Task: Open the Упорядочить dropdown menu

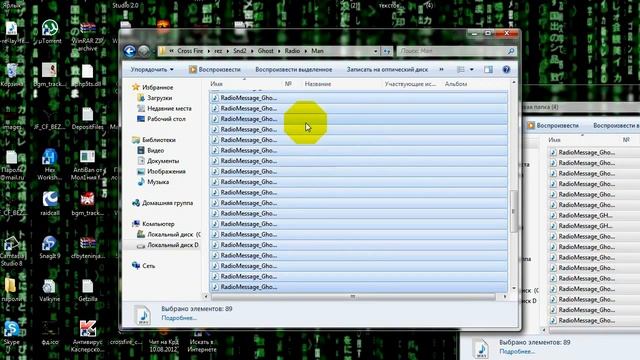Action: click(x=152, y=70)
